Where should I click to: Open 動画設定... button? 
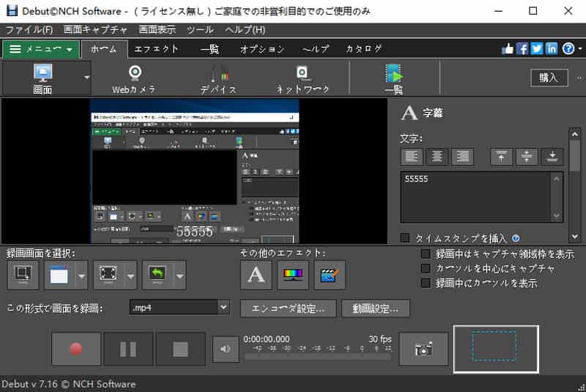point(375,308)
